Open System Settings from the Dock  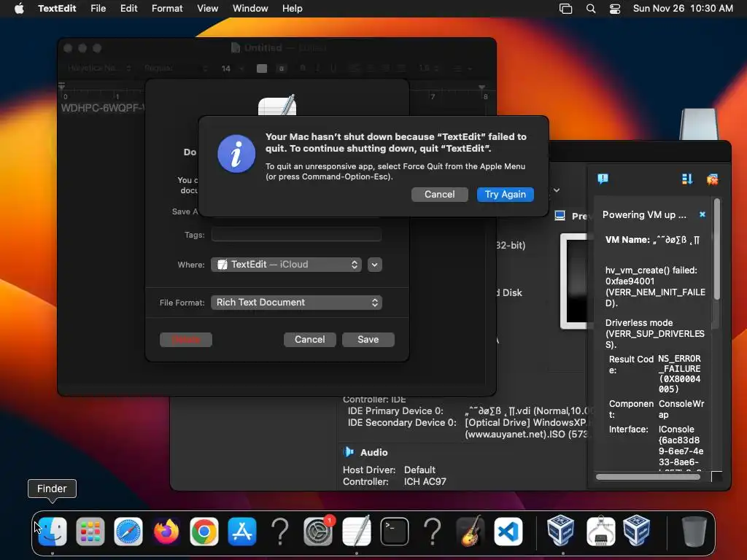(318, 532)
